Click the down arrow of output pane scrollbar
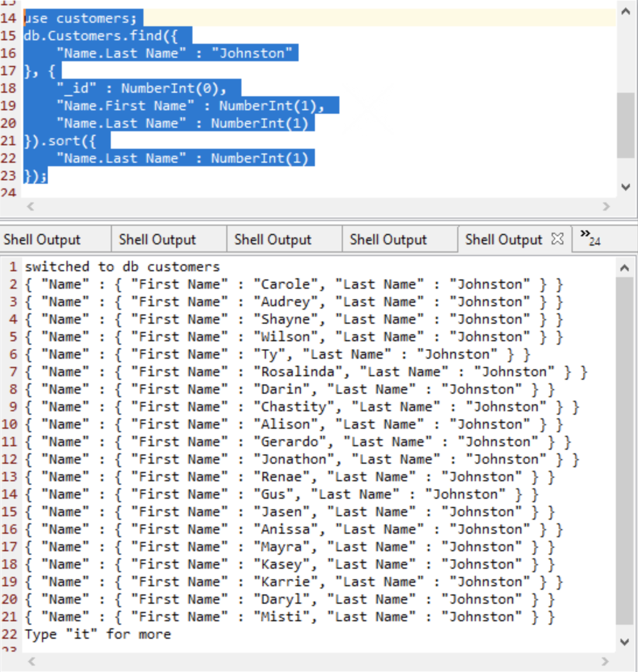The width and height of the screenshot is (638, 672). (625, 642)
